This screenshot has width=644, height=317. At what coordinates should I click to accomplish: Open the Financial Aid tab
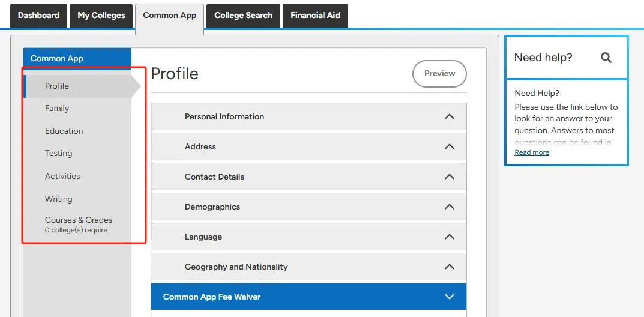pyautogui.click(x=315, y=16)
